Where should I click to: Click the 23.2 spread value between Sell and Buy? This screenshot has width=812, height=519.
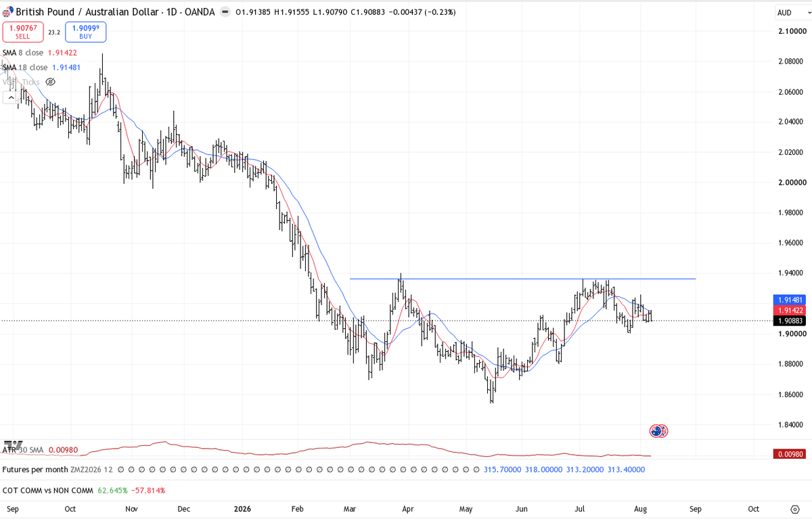[x=55, y=32]
